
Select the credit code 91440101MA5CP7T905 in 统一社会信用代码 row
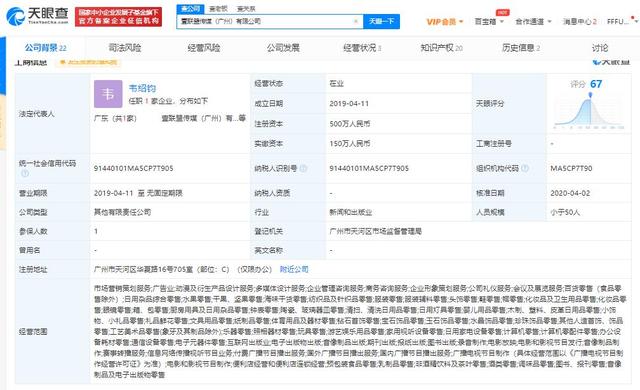click(x=133, y=168)
